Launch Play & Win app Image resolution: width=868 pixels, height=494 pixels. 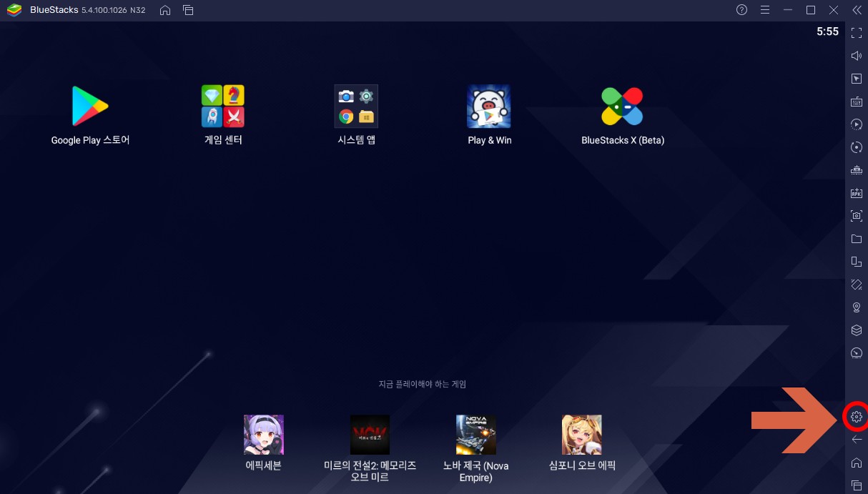coord(489,107)
